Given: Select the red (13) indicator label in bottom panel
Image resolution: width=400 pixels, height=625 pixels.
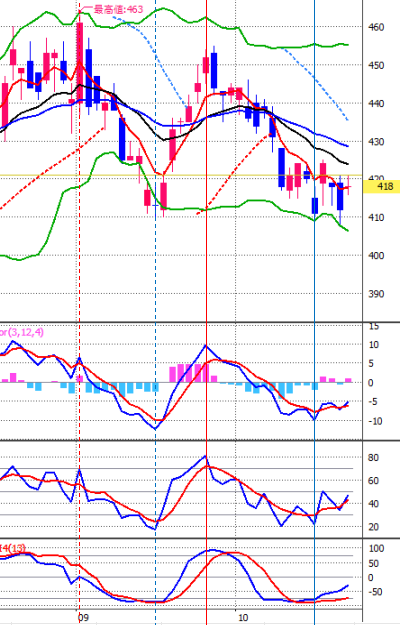Looking at the screenshot, I should click(x=12, y=548).
